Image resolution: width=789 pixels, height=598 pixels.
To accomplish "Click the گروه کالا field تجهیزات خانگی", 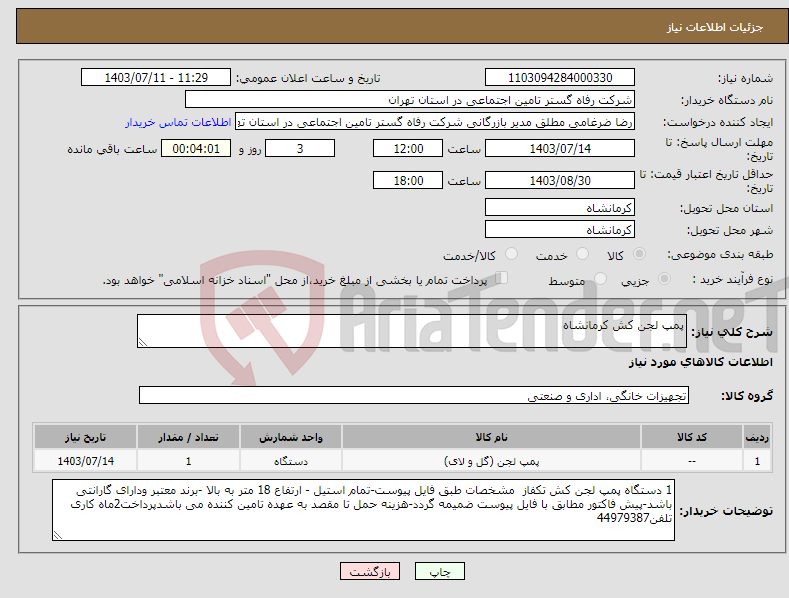I will click(414, 396).
